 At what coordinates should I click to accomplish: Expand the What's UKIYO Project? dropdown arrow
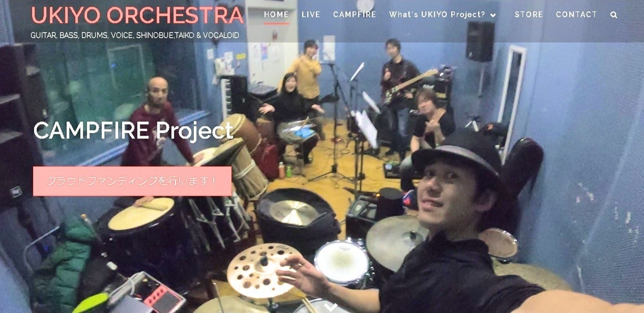coord(493,15)
